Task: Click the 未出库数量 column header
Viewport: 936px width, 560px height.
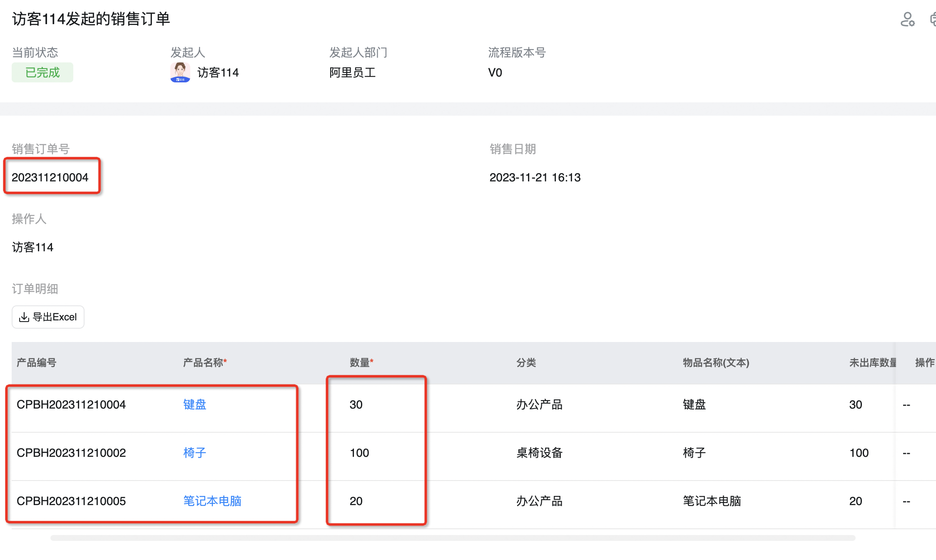Action: tap(873, 363)
